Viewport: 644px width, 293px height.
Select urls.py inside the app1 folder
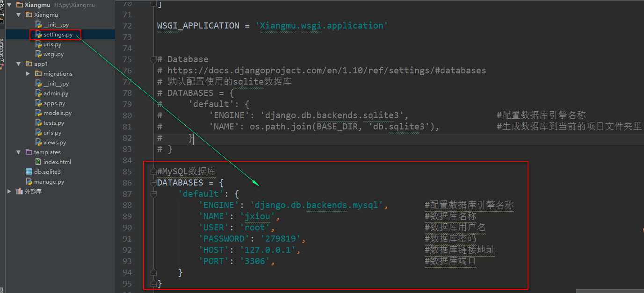point(52,133)
